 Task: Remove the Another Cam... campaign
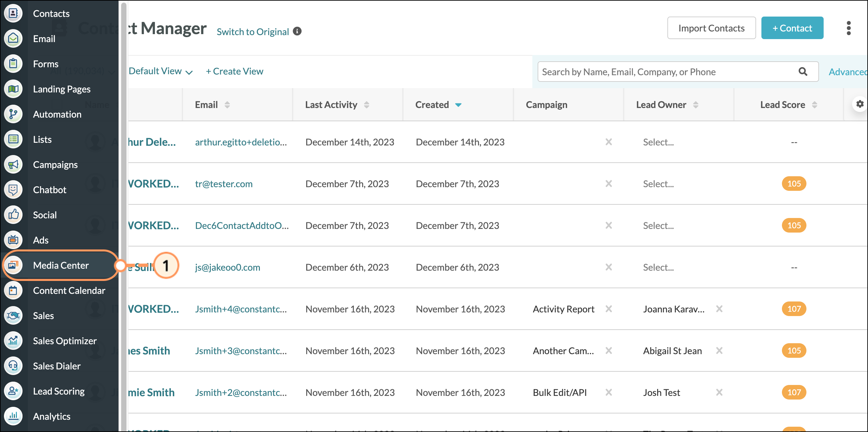click(608, 351)
